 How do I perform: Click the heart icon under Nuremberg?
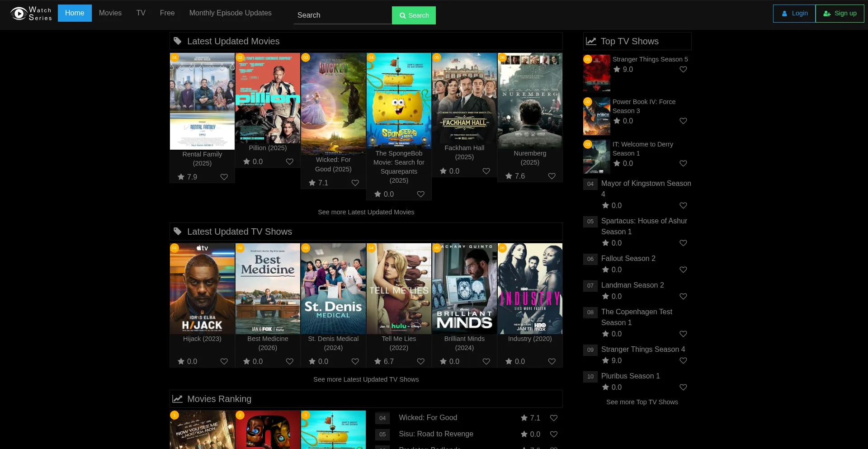552,176
